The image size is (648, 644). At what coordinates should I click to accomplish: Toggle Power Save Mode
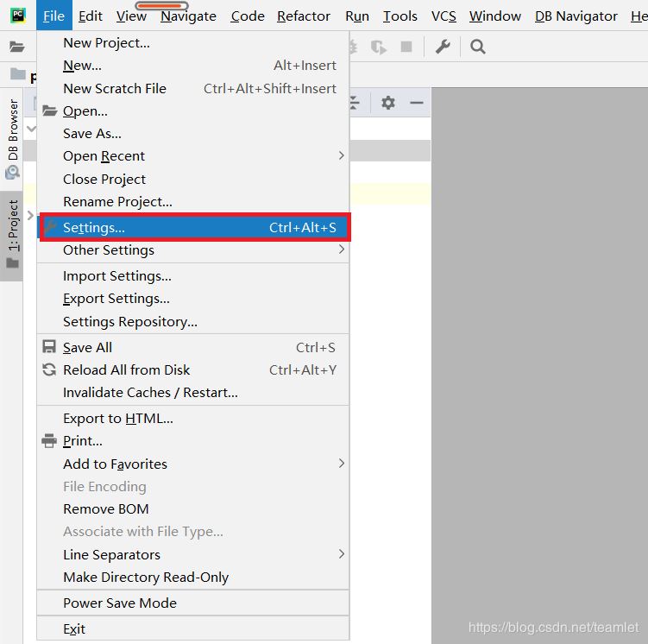pyautogui.click(x=193, y=603)
